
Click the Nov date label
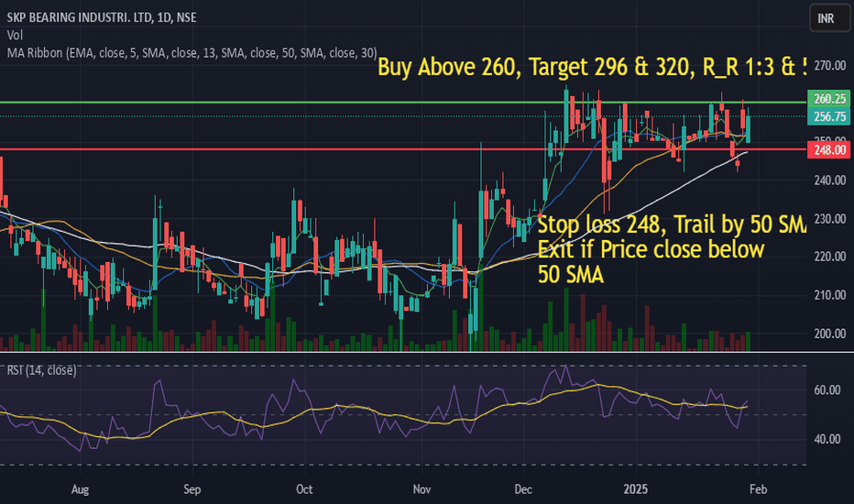tap(422, 489)
